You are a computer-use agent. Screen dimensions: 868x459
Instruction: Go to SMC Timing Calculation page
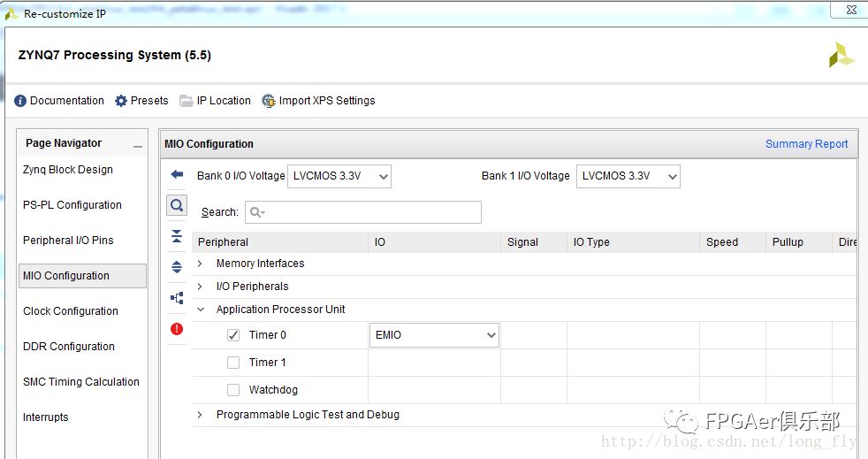(81, 382)
